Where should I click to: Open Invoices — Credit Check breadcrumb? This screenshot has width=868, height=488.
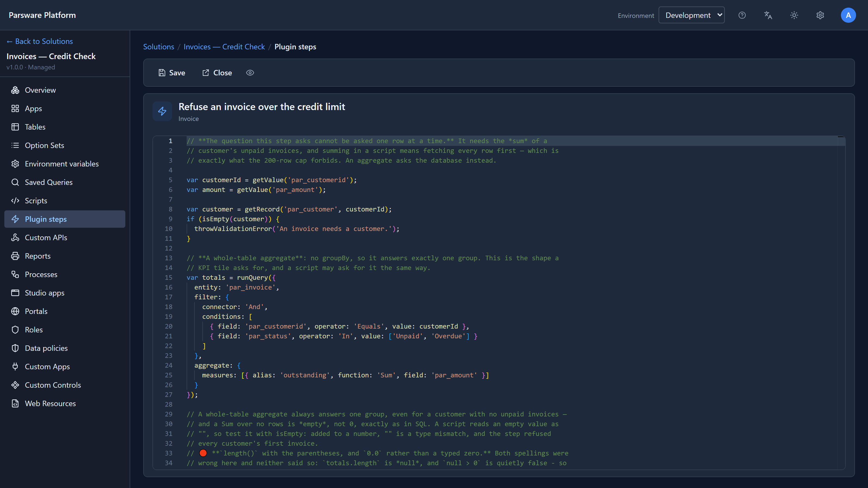(x=224, y=47)
